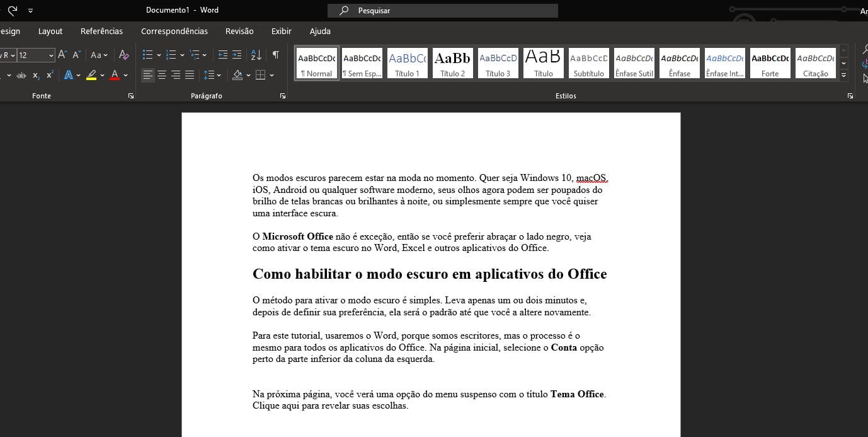This screenshot has width=868, height=437.
Task: Open the font color dropdown arrow
Action: click(125, 75)
